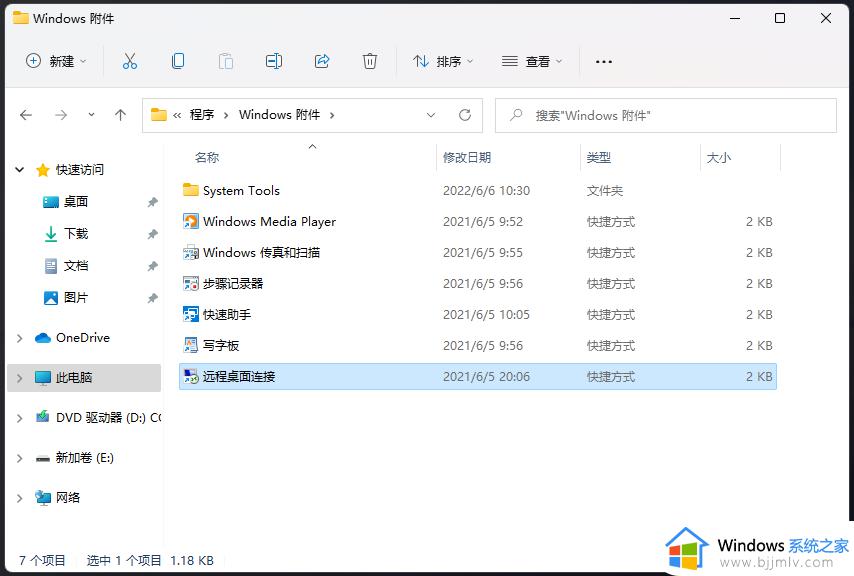
Task: Open the 排序 sort dropdown
Action: click(443, 61)
